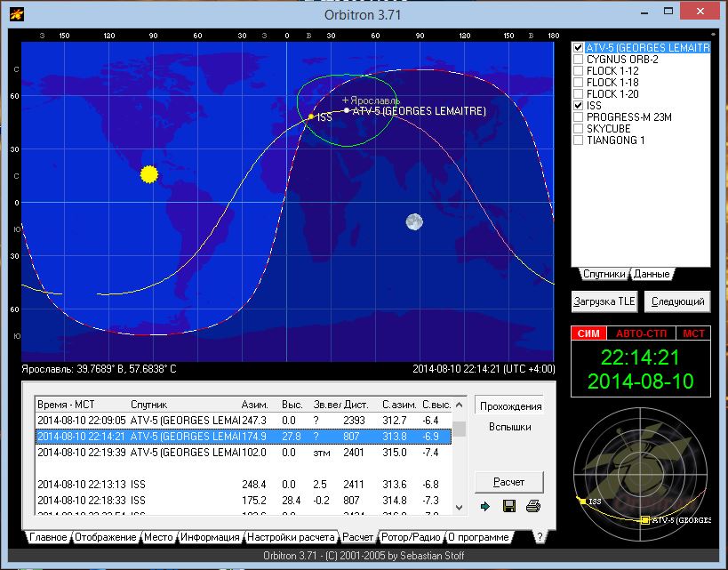Screen dimensions: 728x570
Task: Select the highlighted 22:14:21 ATV-5 row
Action: pyautogui.click(x=244, y=437)
